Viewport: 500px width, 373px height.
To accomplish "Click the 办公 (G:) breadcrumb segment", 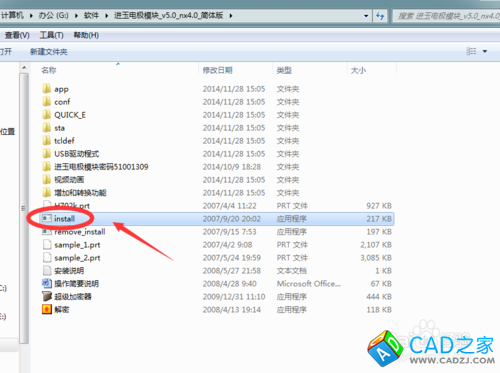I will 53,16.
